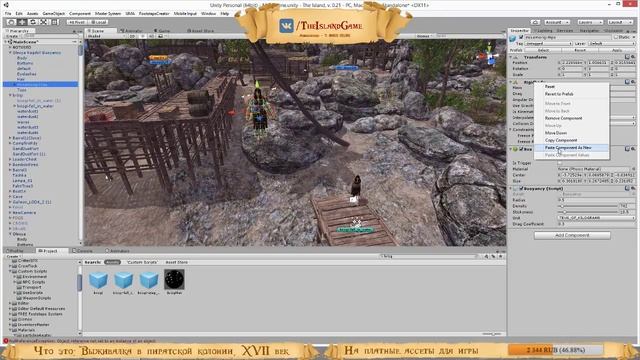The width and height of the screenshot is (640, 360).
Task: Select the Hand tool in toolbar
Action: (11, 22)
